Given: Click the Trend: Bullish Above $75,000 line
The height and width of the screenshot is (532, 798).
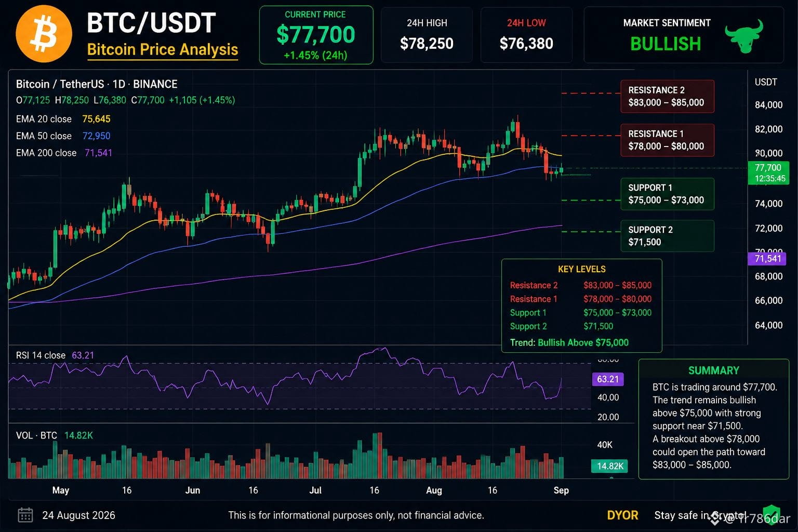Looking at the screenshot, I should 569,342.
